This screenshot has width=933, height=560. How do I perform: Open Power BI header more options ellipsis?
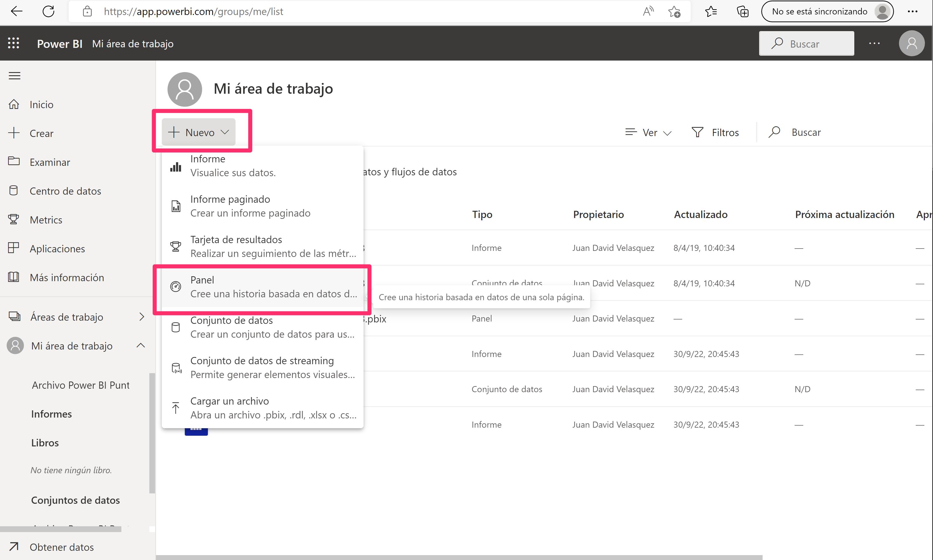[874, 43]
